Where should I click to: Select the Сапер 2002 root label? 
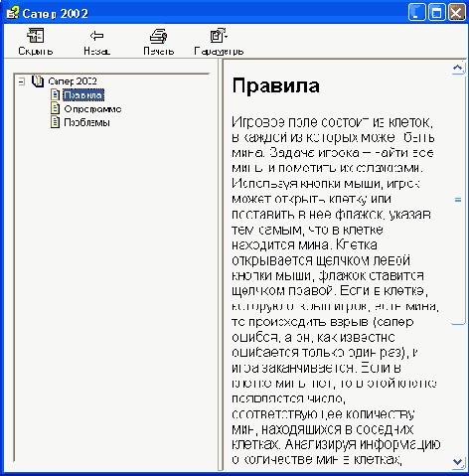(x=73, y=81)
